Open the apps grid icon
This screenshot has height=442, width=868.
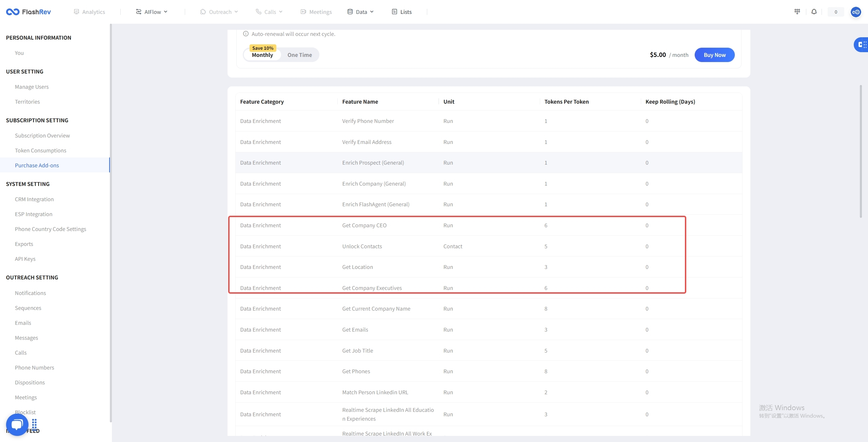coord(797,12)
